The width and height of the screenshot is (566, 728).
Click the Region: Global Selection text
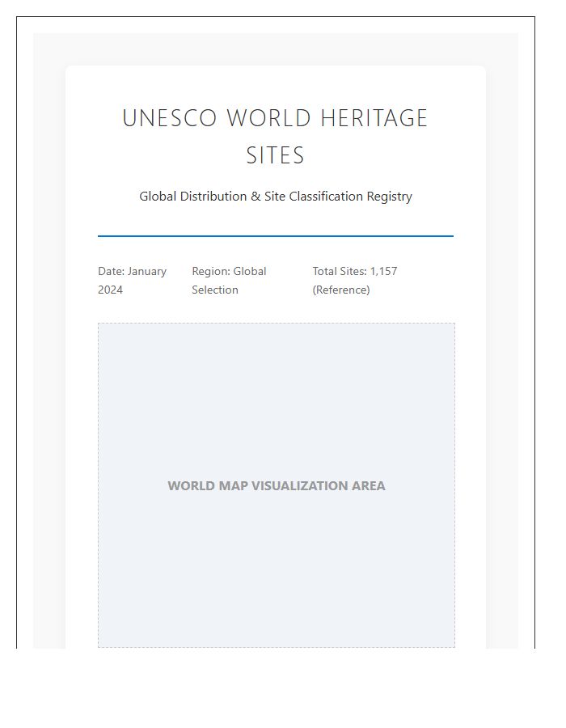(x=229, y=281)
